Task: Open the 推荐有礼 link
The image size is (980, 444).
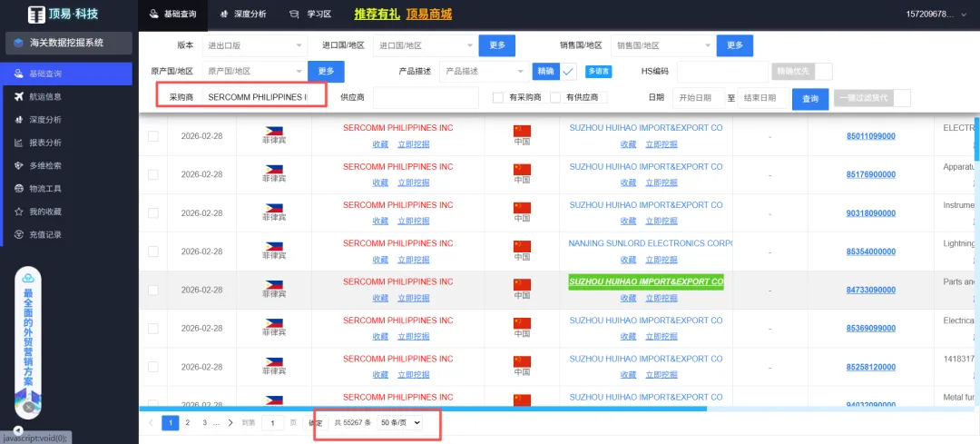Action: coord(377,14)
